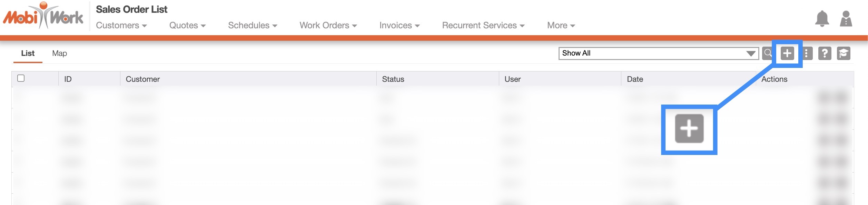Screen dimensions: 868x205
Task: Open the Schedules menu
Action: (x=252, y=26)
